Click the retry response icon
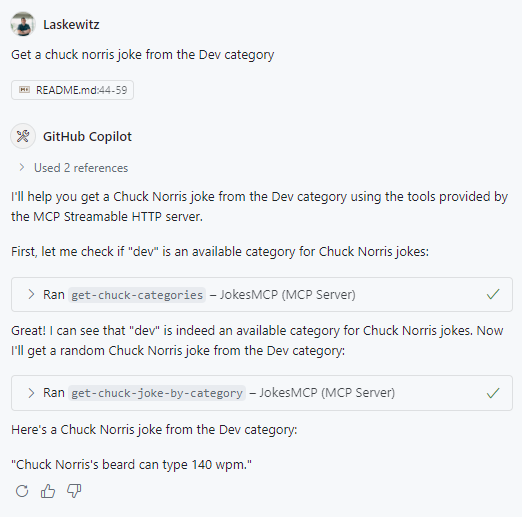 tap(22, 491)
